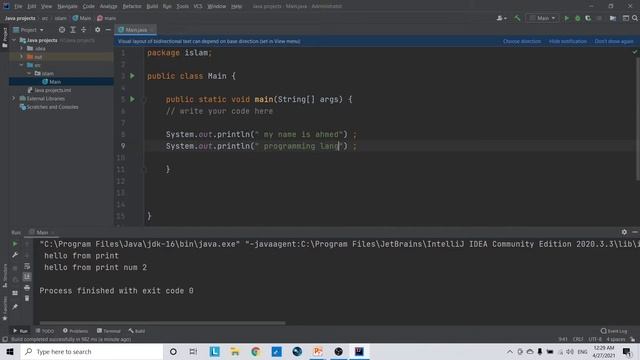Run main method from the line 5 gutter arrow
This screenshot has width=640, height=360.
click(x=132, y=99)
